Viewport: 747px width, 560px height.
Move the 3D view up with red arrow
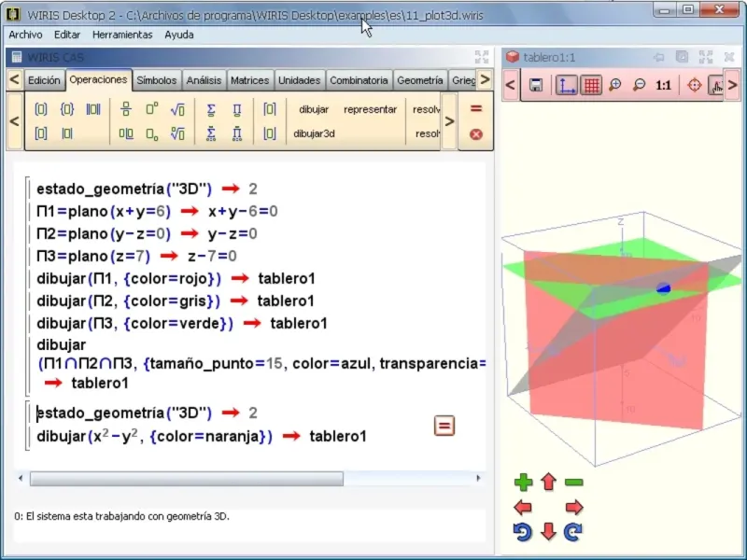click(549, 482)
